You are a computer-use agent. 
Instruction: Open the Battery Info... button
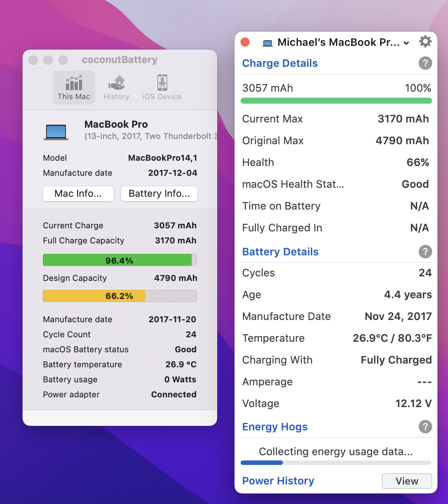coord(159,193)
